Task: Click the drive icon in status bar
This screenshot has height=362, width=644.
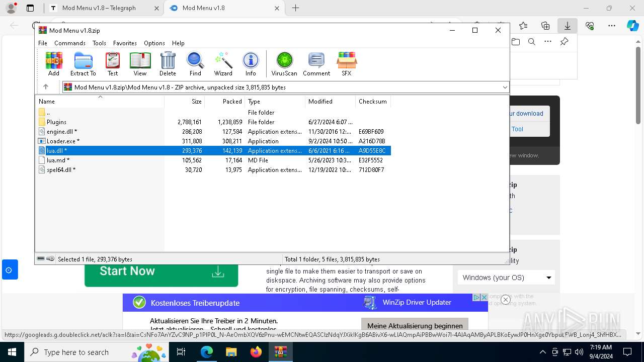Action: click(41, 259)
